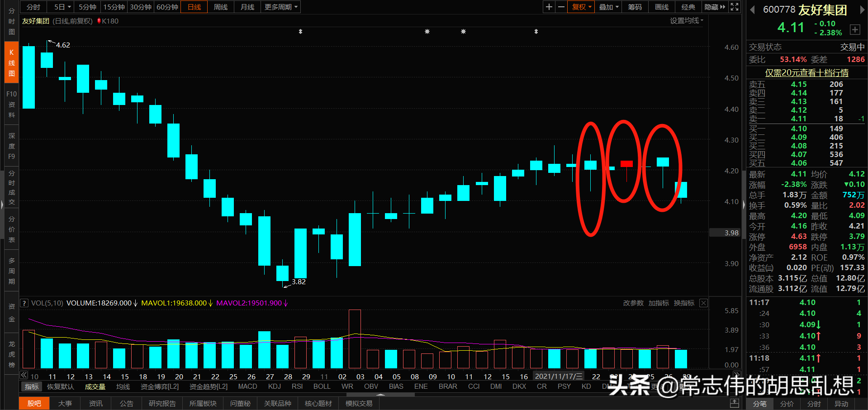Click the "?" help icon beside VOL indicator
Image resolution: width=868 pixels, height=410 pixels.
point(24,303)
